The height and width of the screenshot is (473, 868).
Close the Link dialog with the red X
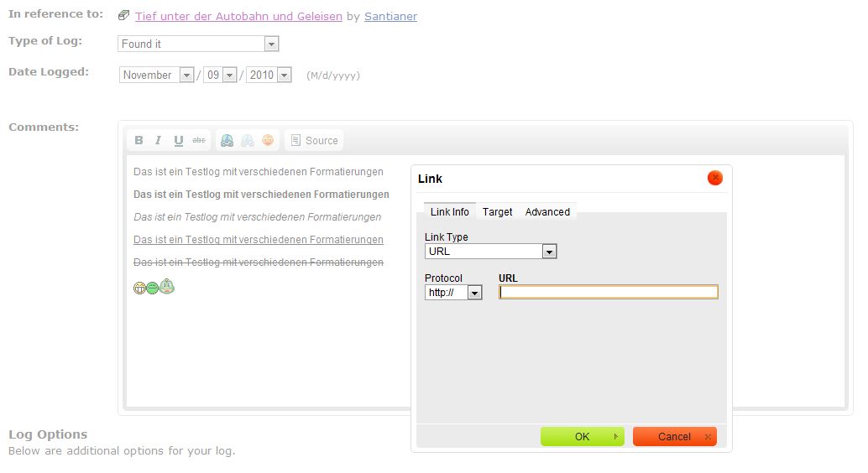[x=714, y=178]
